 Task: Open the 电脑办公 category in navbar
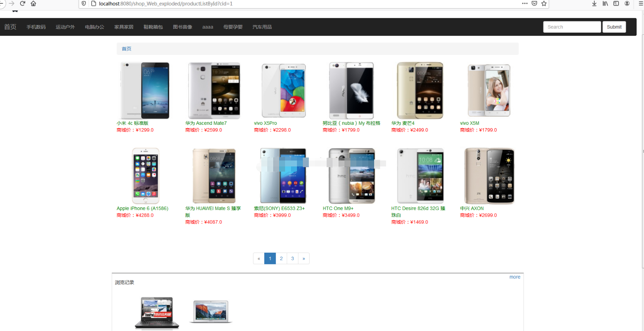click(x=95, y=27)
